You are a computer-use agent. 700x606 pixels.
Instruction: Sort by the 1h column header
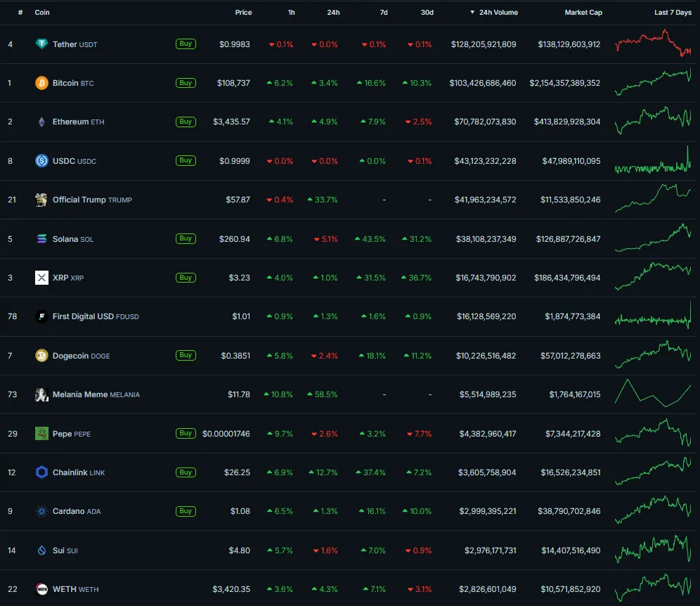(x=291, y=13)
